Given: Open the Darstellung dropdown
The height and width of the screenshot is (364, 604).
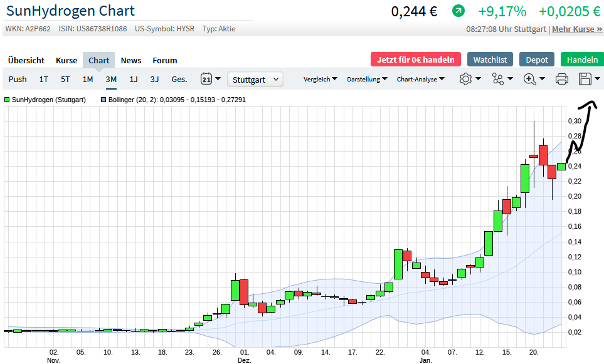Looking at the screenshot, I should tap(367, 80).
